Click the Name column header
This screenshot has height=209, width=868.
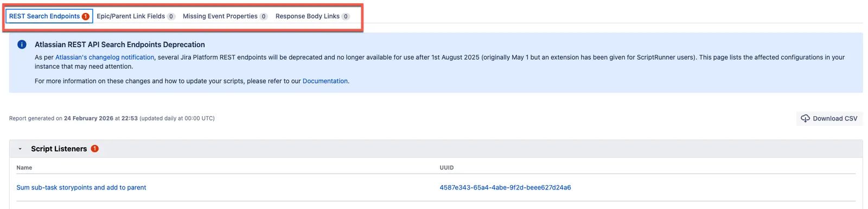(x=24, y=168)
